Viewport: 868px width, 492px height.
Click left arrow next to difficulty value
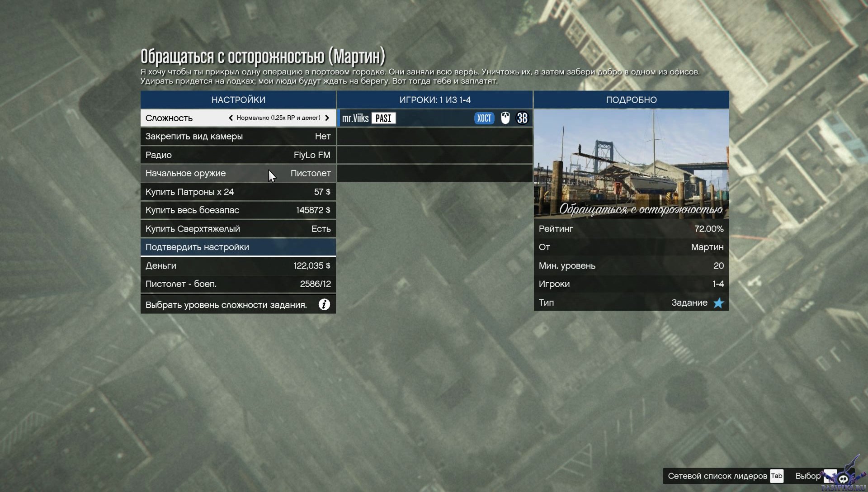[x=231, y=118]
